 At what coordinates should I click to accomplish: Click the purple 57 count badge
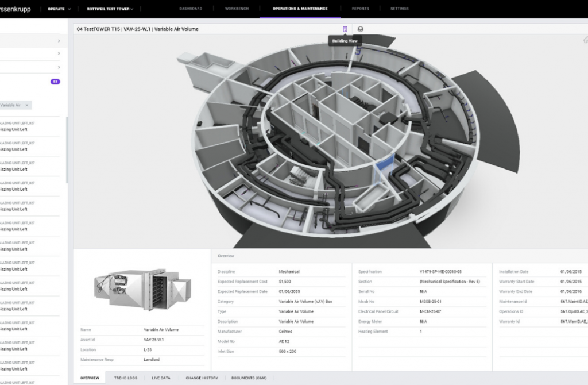pos(55,82)
